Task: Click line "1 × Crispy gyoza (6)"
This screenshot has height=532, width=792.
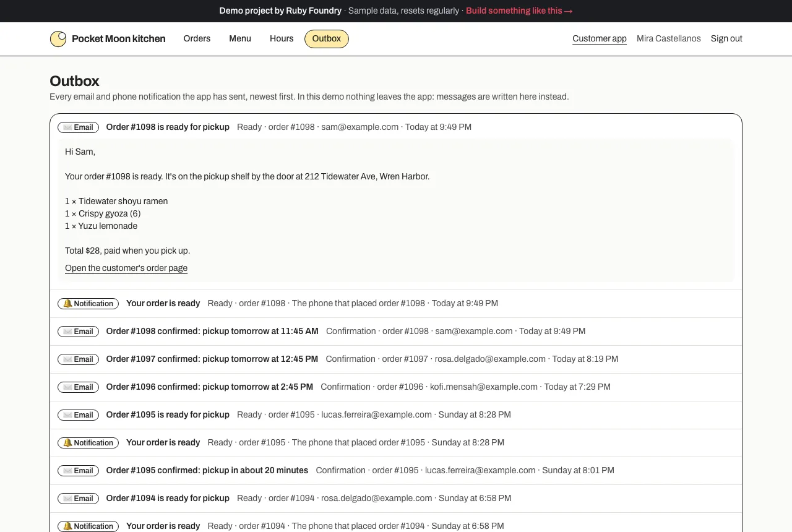Action: click(x=103, y=213)
